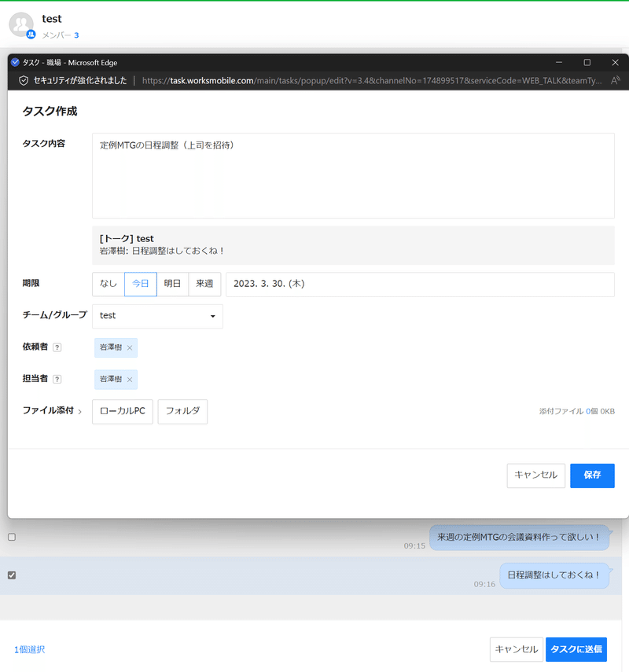629x672 pixels.
Task: Check the 09:15 会議資料 message checkbox
Action: pos(11,537)
